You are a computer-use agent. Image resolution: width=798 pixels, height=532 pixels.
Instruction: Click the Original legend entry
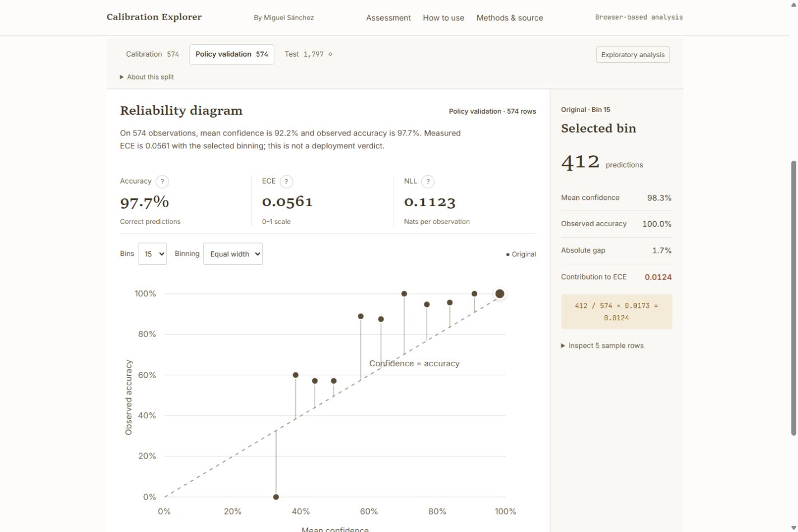click(521, 254)
